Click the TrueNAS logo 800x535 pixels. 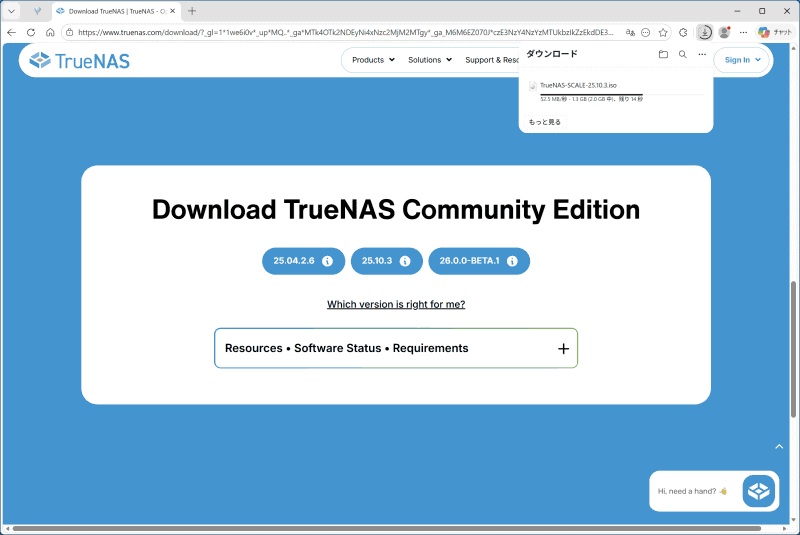[79, 61]
